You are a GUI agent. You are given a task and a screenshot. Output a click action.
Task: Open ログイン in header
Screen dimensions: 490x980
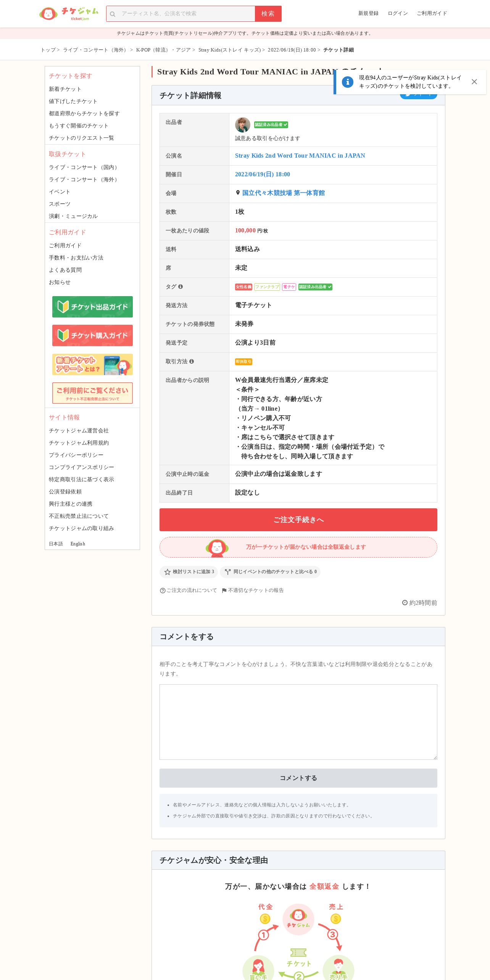pyautogui.click(x=398, y=13)
